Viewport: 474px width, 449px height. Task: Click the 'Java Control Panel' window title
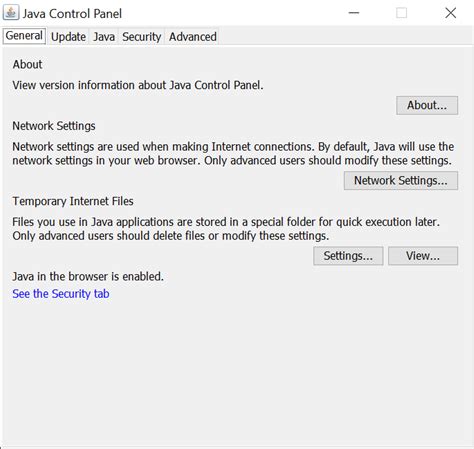[72, 14]
